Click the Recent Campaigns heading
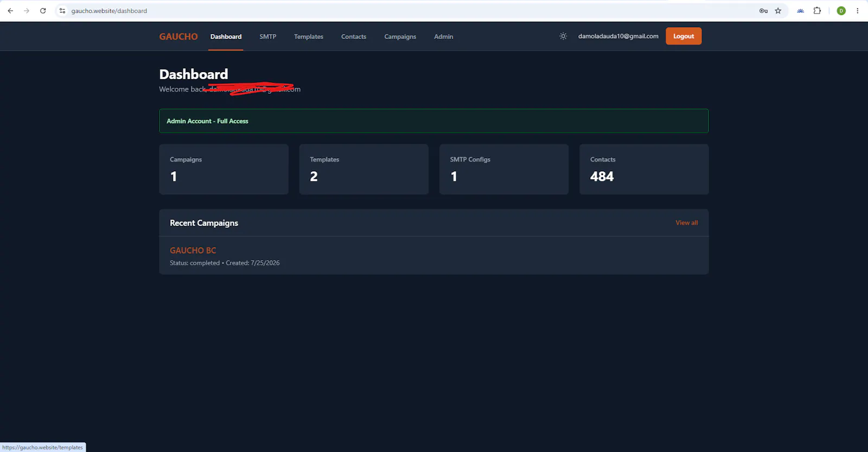Viewport: 868px width, 452px height. click(204, 223)
